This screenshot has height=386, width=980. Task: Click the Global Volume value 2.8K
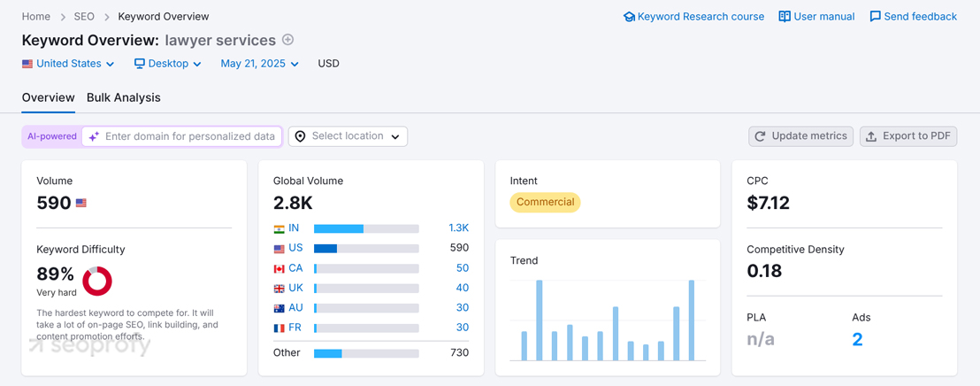coord(293,203)
